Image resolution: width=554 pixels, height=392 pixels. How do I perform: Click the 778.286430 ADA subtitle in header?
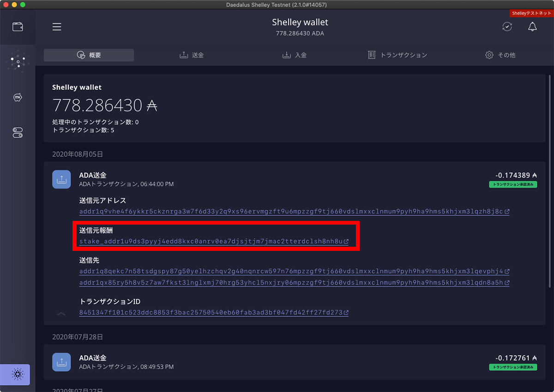point(300,34)
